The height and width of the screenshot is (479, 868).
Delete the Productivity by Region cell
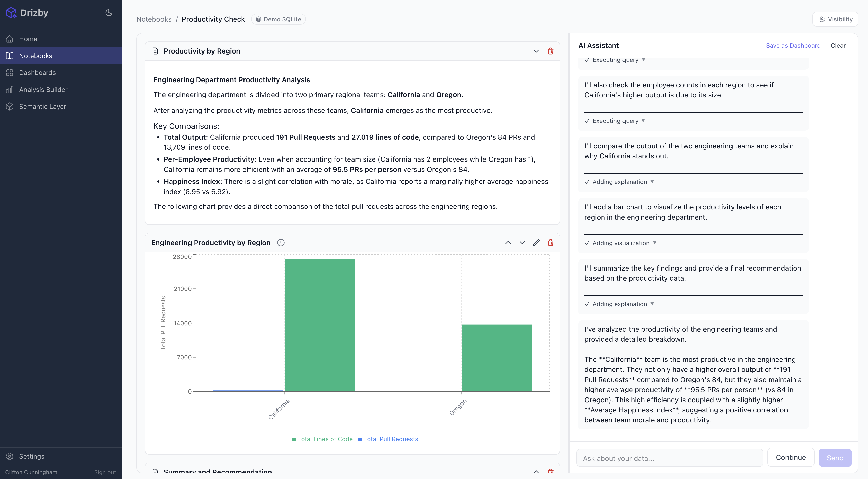[x=551, y=51]
